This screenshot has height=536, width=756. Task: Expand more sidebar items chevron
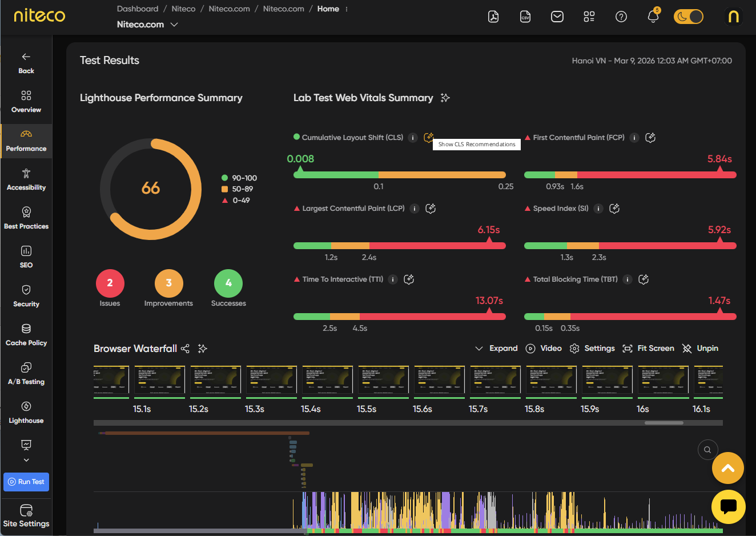pyautogui.click(x=26, y=460)
